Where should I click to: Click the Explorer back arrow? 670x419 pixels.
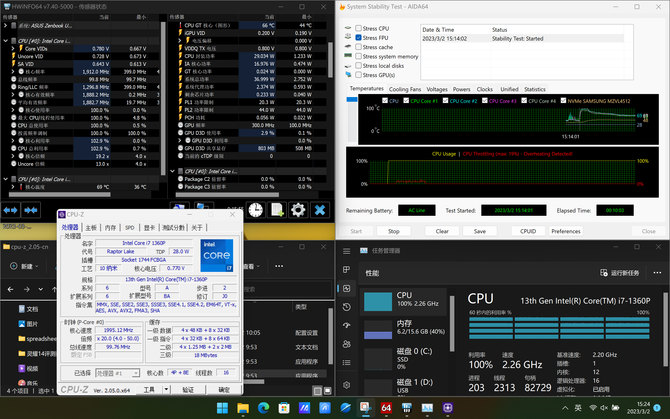click(x=11, y=289)
